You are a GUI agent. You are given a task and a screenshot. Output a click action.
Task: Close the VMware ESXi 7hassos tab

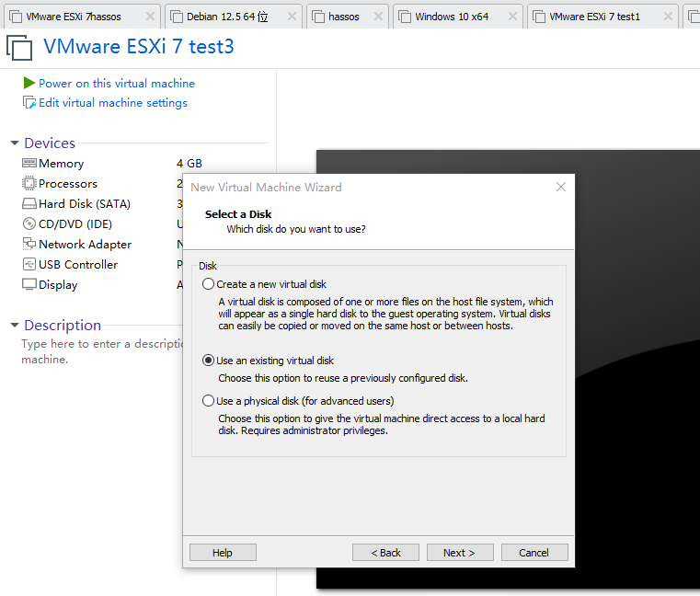pyautogui.click(x=151, y=17)
